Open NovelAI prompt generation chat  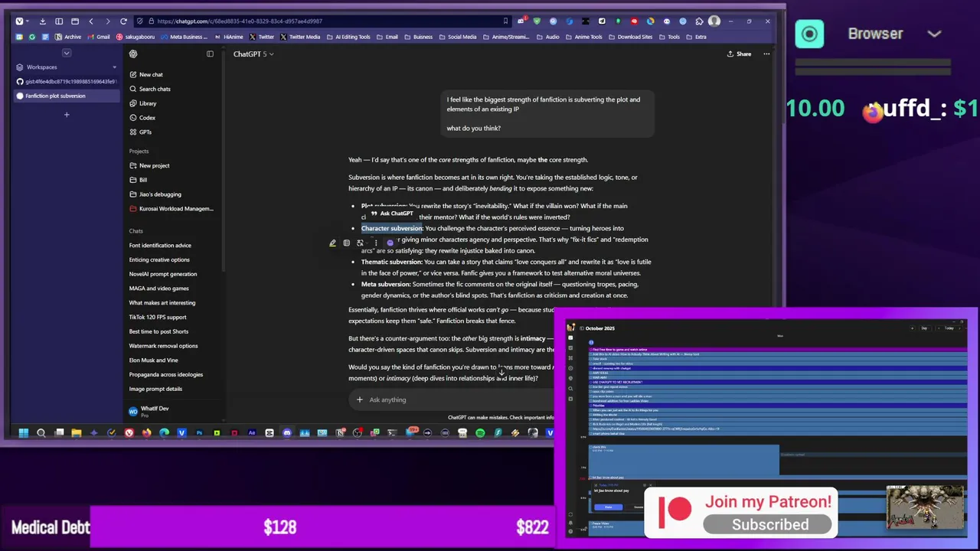(163, 274)
